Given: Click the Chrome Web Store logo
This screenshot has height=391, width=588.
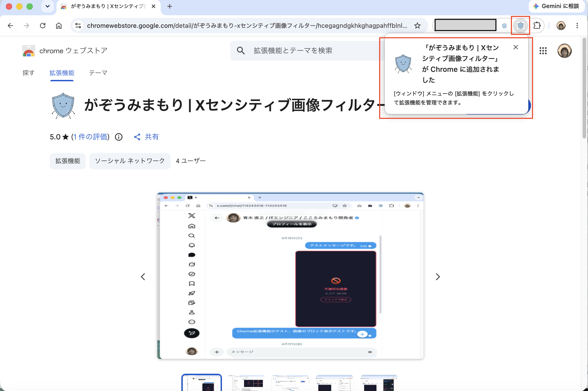Looking at the screenshot, I should tap(29, 51).
